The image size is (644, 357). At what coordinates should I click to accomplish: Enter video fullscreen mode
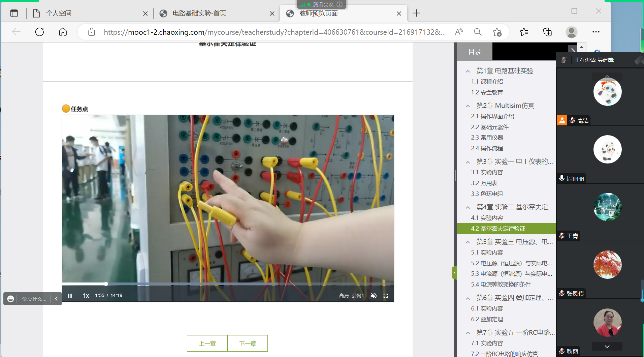(386, 296)
